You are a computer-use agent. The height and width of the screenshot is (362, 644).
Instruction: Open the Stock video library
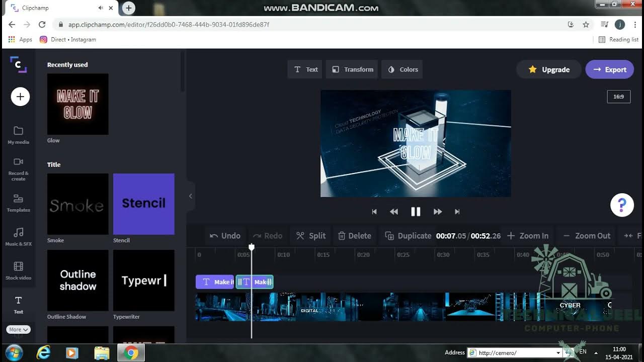click(x=18, y=270)
